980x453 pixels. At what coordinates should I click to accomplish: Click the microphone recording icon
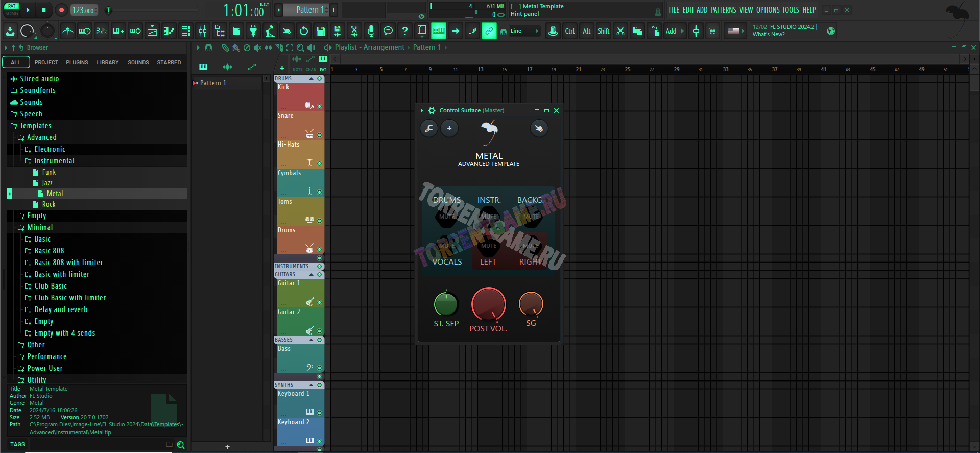371,31
